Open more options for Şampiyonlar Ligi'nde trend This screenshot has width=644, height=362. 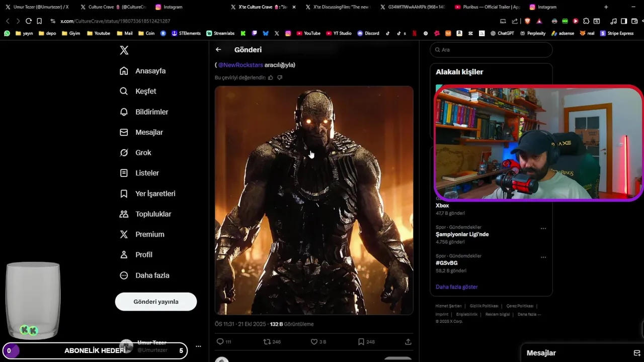[543, 228]
